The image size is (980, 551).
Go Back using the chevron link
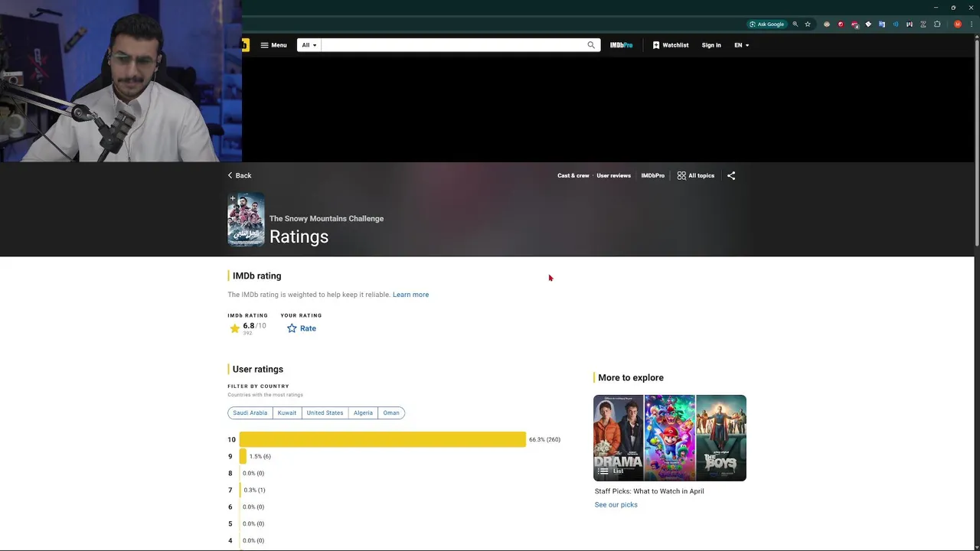click(x=240, y=175)
